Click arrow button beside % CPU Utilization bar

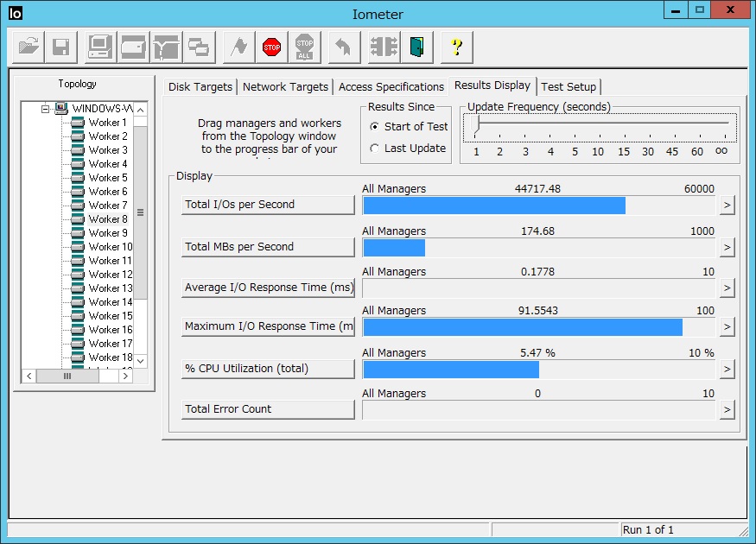pyautogui.click(x=727, y=370)
